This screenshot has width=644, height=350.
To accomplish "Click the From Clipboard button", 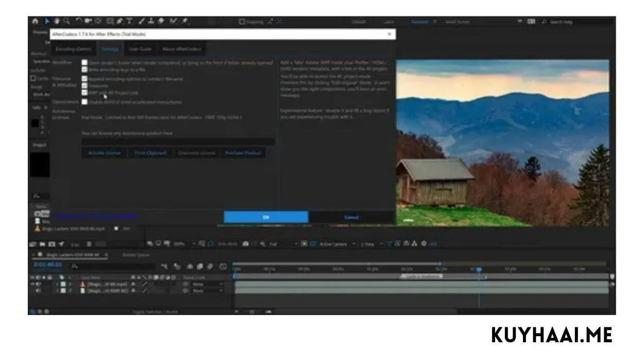I will coord(150,153).
